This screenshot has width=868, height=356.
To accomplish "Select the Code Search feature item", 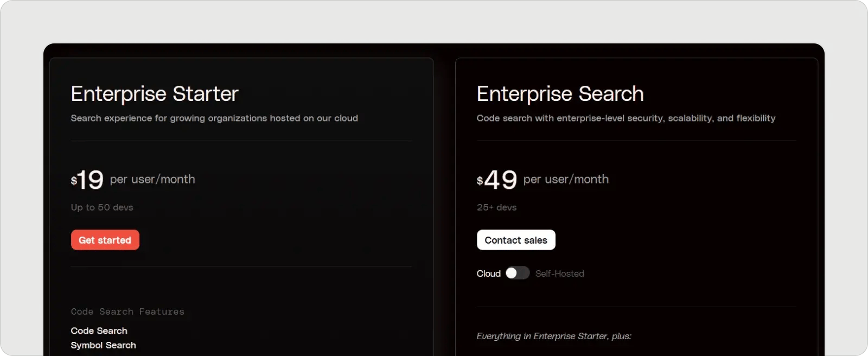I will [99, 330].
